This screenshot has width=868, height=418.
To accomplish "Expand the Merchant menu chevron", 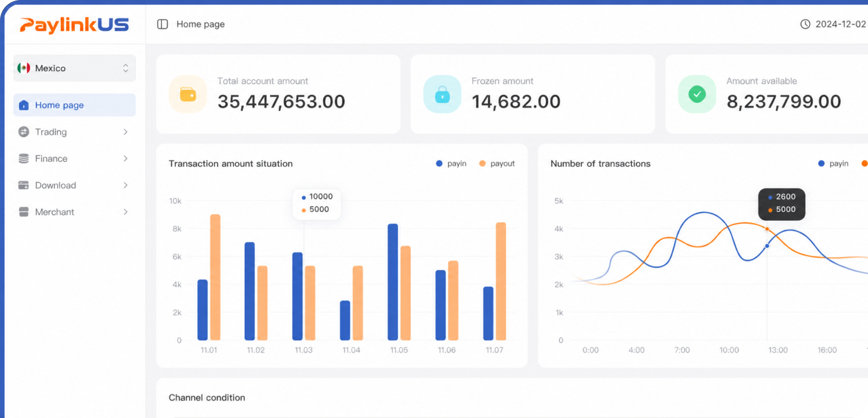I will click(125, 212).
